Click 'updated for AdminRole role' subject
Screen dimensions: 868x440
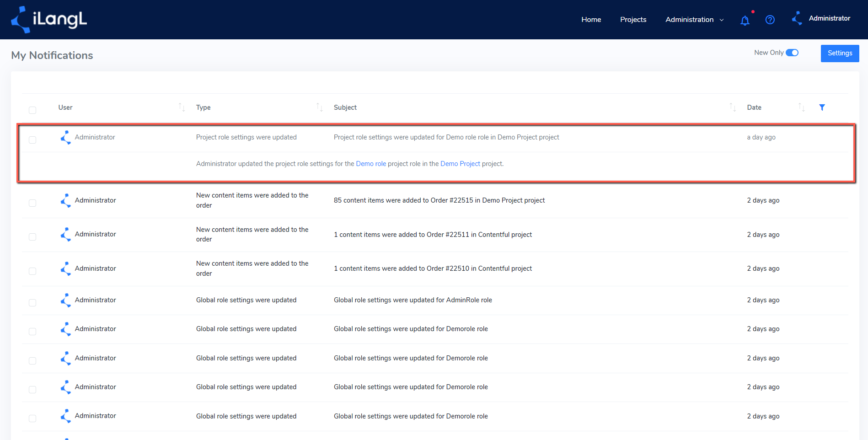click(413, 300)
